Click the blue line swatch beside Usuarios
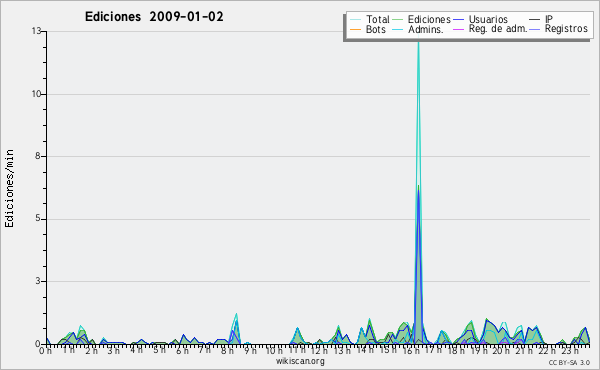The height and width of the screenshot is (370, 600). point(458,20)
